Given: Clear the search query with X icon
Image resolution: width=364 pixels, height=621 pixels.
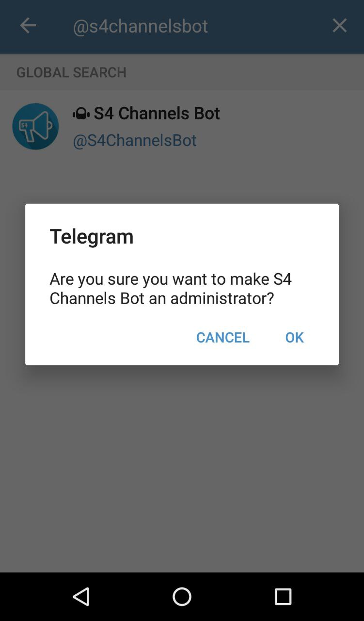Looking at the screenshot, I should coord(339,25).
